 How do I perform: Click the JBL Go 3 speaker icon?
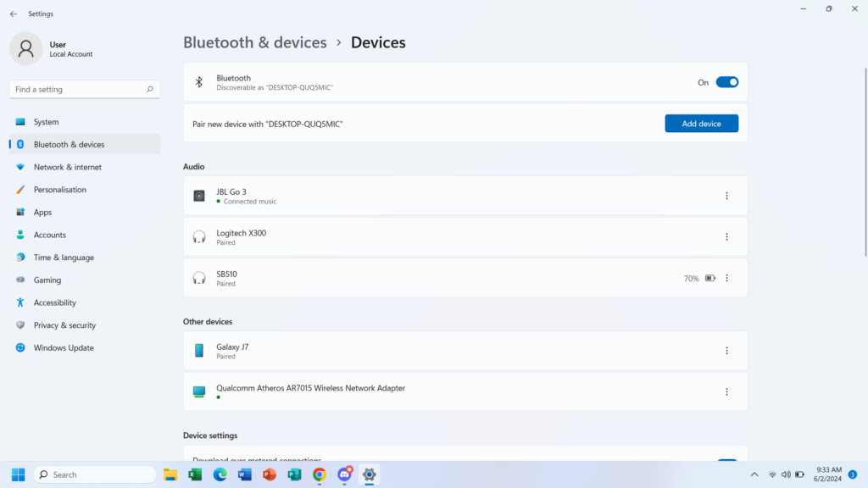(x=199, y=196)
